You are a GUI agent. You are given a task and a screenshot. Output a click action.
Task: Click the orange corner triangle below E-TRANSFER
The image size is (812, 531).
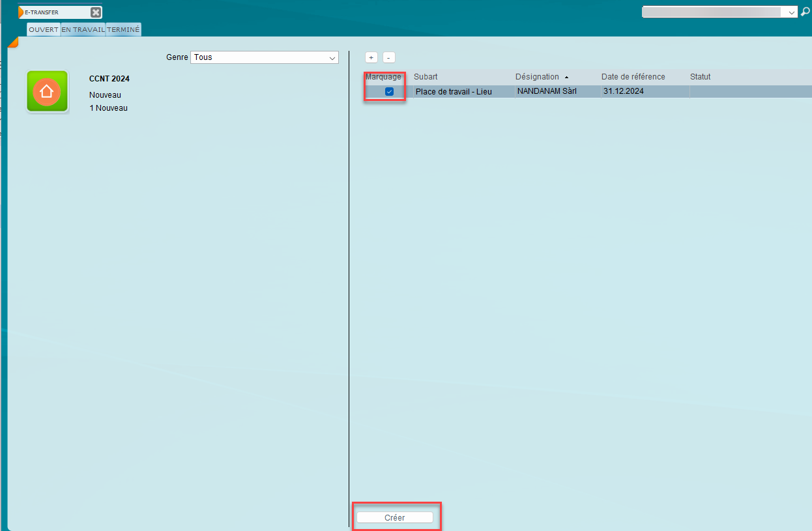(x=12, y=42)
